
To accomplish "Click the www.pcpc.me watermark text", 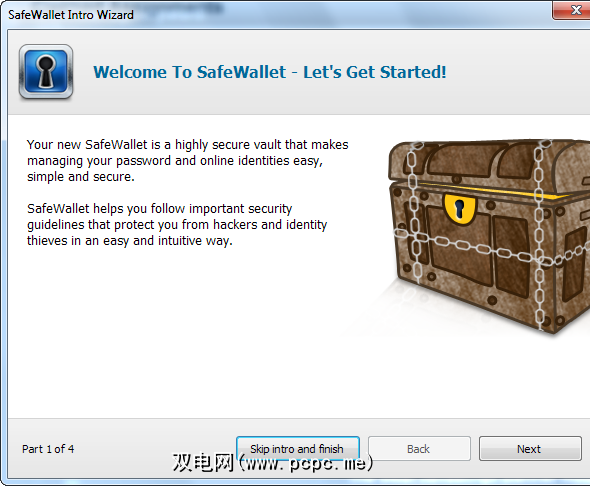I will [x=306, y=463].
